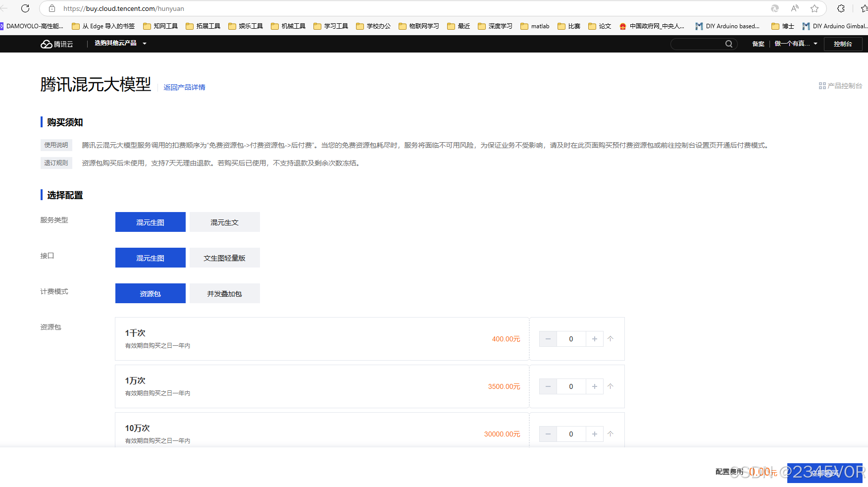Screen dimensions: 868x487
Task: Open the read aloud (A) icon
Action: coord(795,8)
